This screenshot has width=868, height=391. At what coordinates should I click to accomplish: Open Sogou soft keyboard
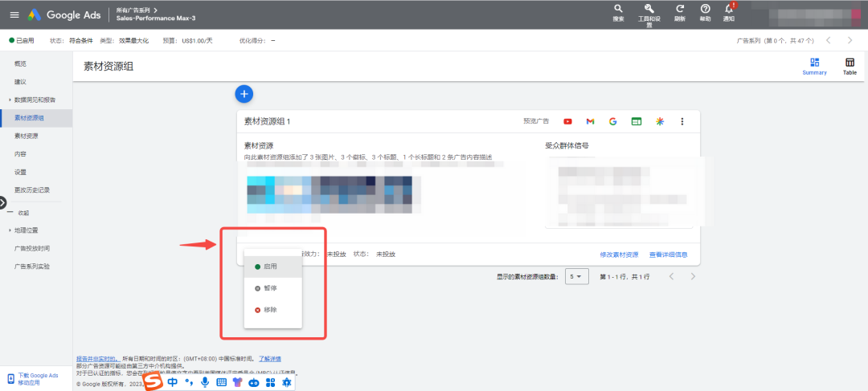pyautogui.click(x=222, y=382)
